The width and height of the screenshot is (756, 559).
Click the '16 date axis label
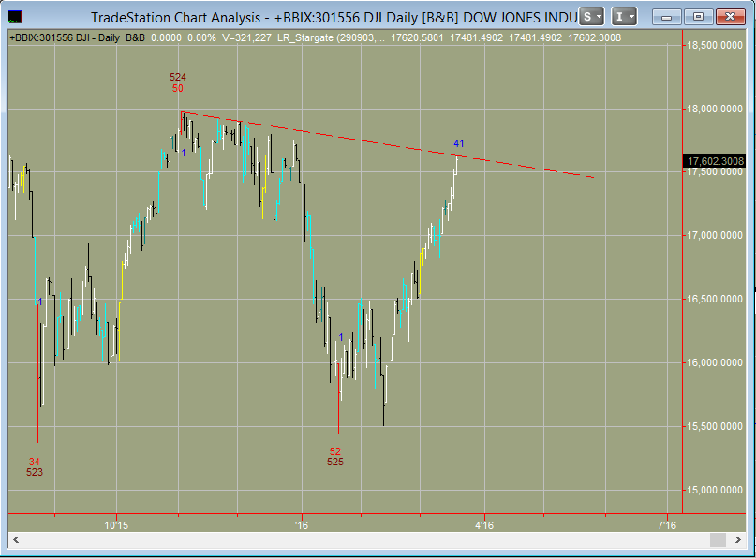(x=302, y=525)
